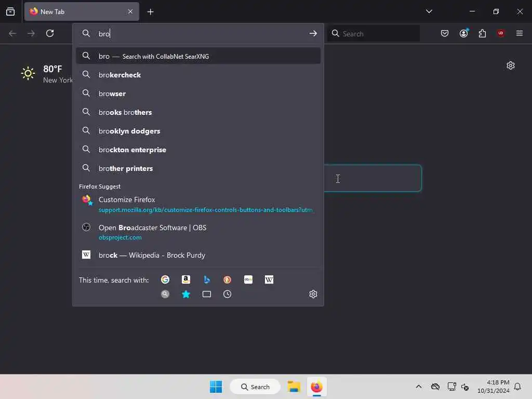Search this time with Amazon
Image resolution: width=532 pixels, height=399 pixels.
point(186,280)
